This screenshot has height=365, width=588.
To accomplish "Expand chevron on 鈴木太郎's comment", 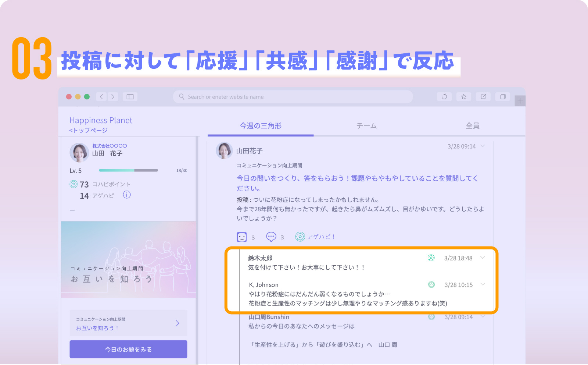I will pos(483,258).
